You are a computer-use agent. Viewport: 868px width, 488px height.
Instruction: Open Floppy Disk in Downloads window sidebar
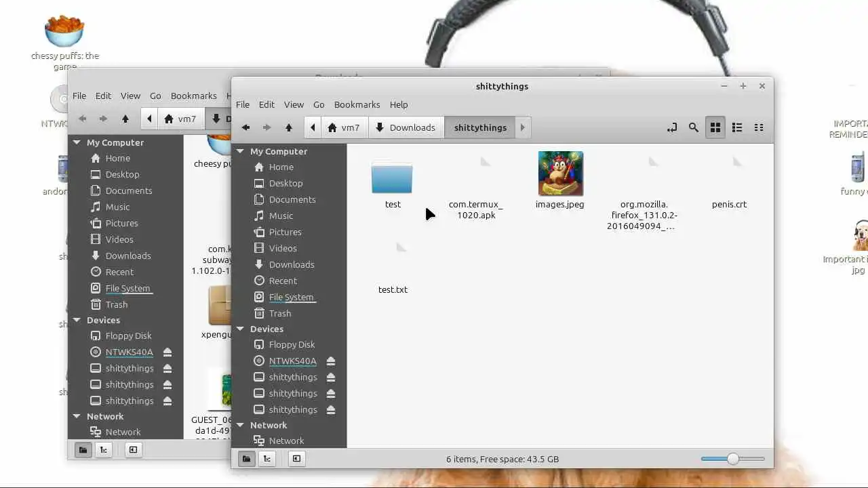pyautogui.click(x=128, y=335)
